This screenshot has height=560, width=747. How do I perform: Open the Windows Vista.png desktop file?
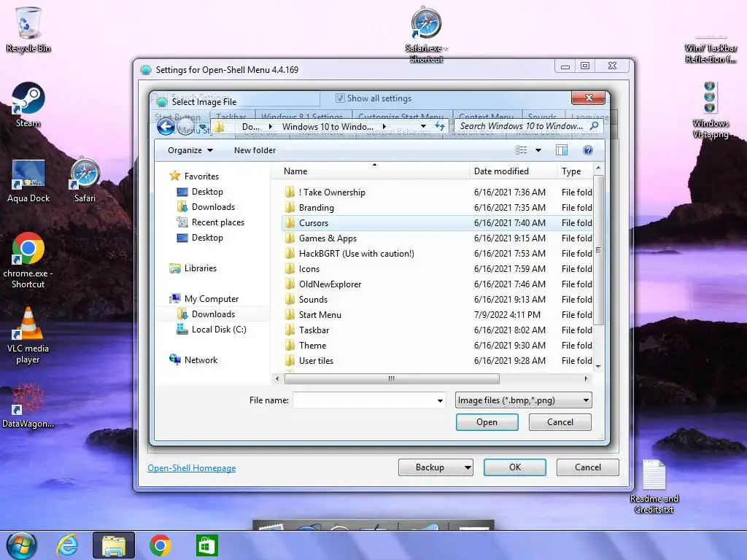pyautogui.click(x=710, y=109)
